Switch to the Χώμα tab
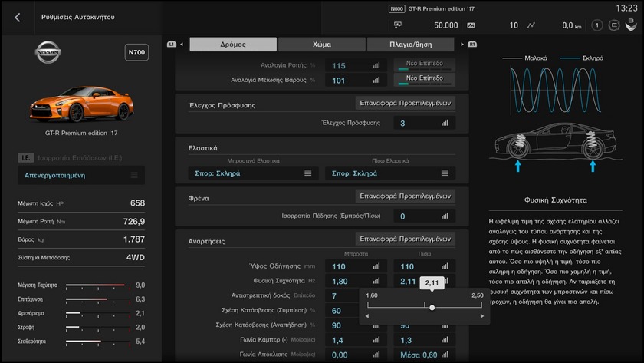This screenshot has height=363, width=644. click(x=322, y=45)
